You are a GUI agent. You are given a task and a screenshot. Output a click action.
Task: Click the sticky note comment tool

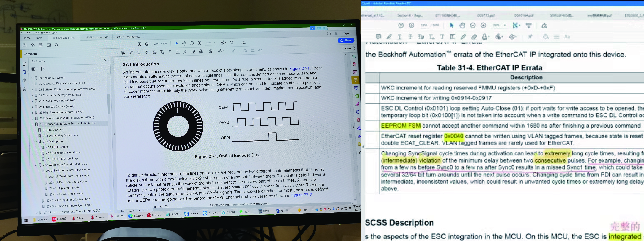pyautogui.click(x=123, y=52)
